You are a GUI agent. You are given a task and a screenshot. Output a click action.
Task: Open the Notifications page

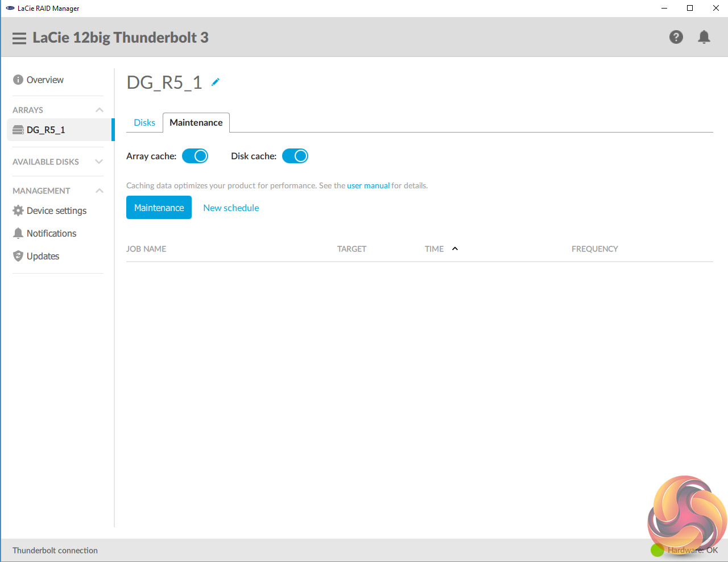pos(51,233)
